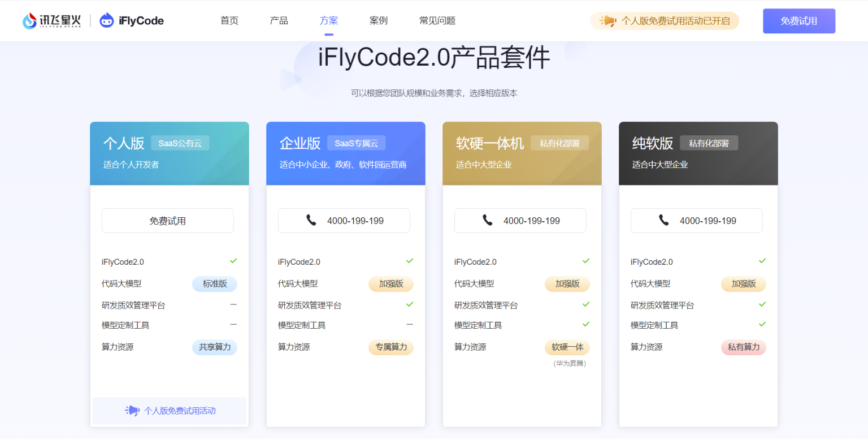Click the iFlytek Spark logo
The height and width of the screenshot is (439, 868).
click(51, 21)
